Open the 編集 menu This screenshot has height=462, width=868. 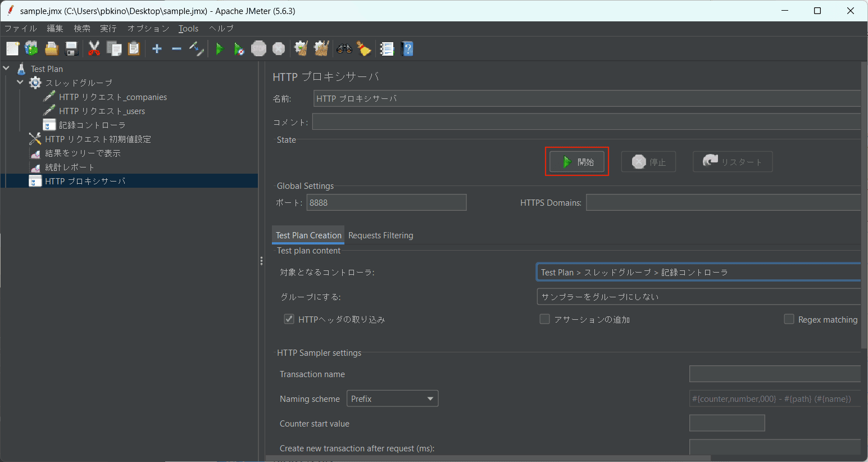click(55, 29)
